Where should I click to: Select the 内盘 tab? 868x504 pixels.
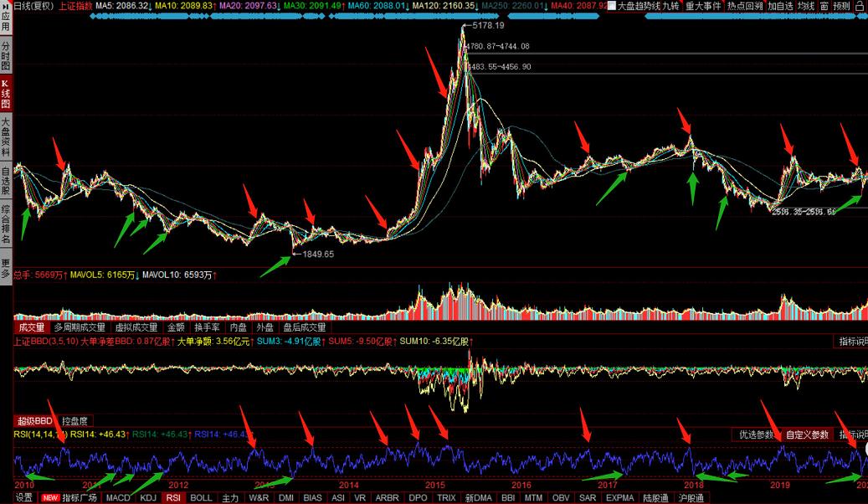click(x=239, y=327)
